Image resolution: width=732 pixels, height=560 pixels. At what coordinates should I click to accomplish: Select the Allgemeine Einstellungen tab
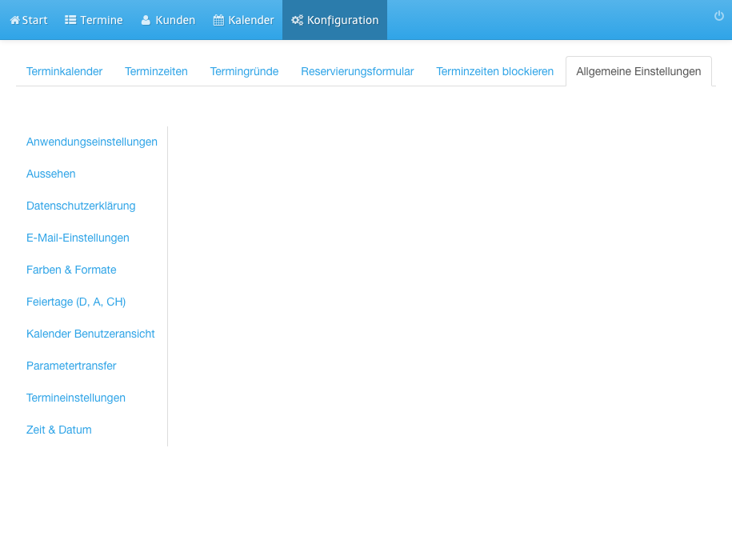click(638, 71)
